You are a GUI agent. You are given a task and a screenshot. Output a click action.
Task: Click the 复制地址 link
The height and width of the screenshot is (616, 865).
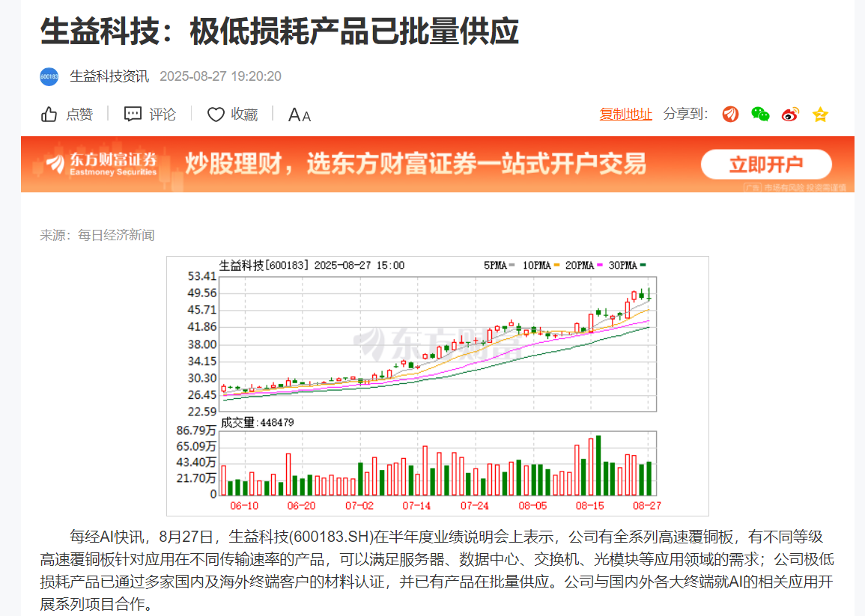point(625,115)
